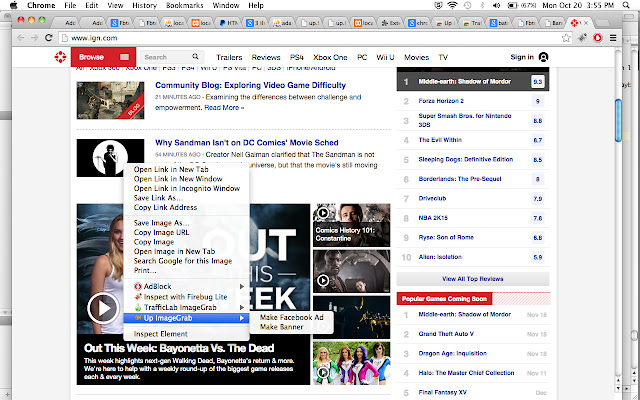Open the red Browse menu button
This screenshot has height=400, width=640.
(x=103, y=57)
